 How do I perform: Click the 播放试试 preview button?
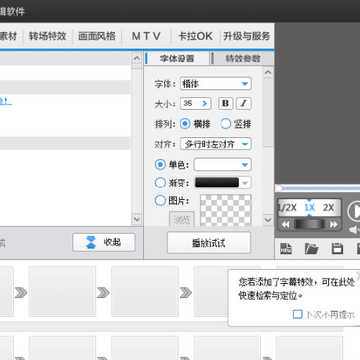click(209, 243)
